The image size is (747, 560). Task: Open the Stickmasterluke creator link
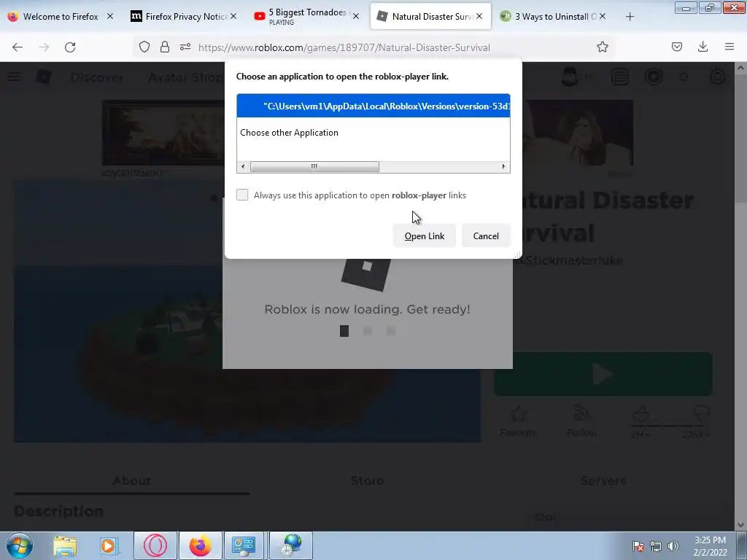point(573,260)
